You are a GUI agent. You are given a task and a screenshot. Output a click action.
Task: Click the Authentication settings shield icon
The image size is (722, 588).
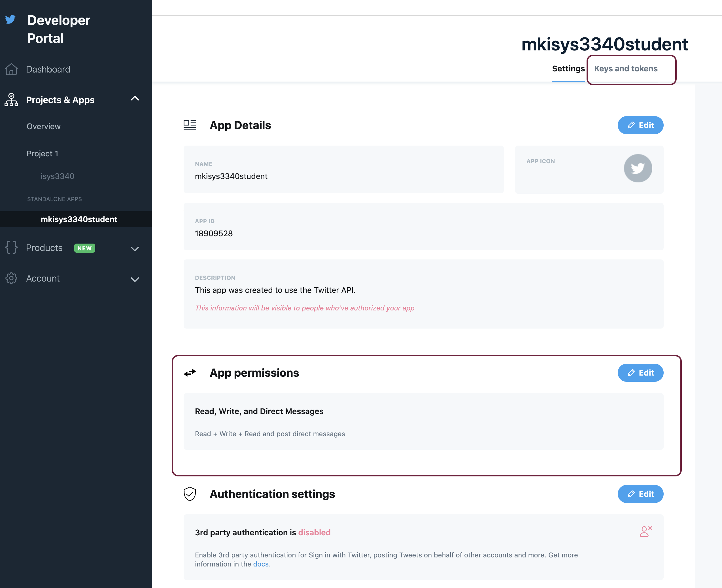[x=190, y=494]
